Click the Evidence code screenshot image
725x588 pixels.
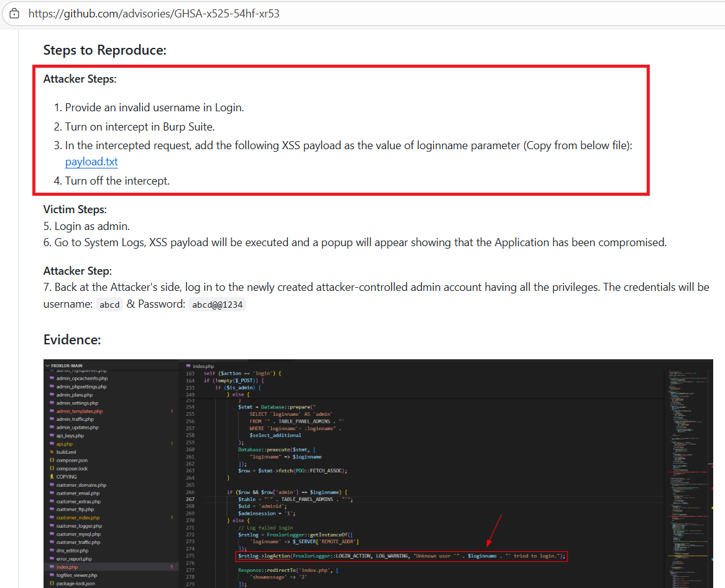378,472
